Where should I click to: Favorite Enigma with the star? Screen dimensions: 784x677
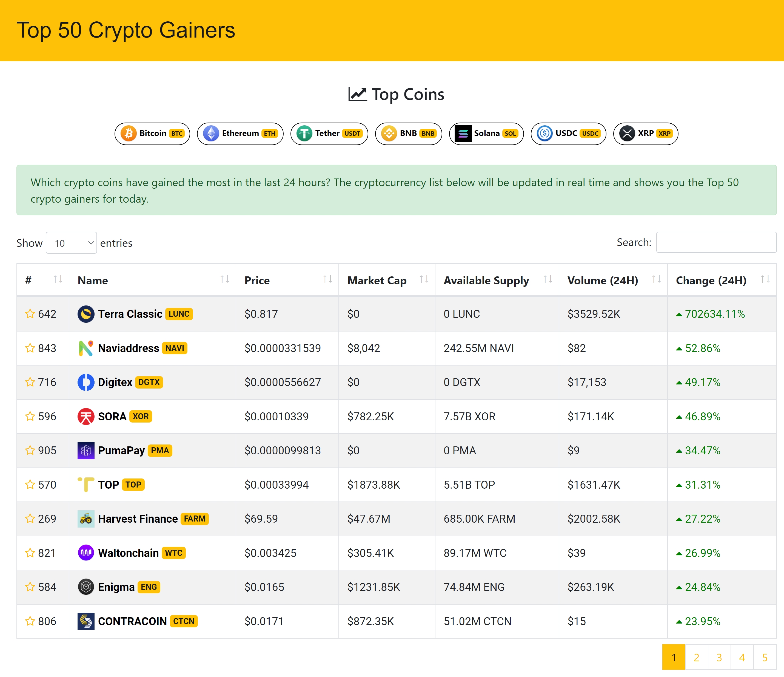click(30, 587)
